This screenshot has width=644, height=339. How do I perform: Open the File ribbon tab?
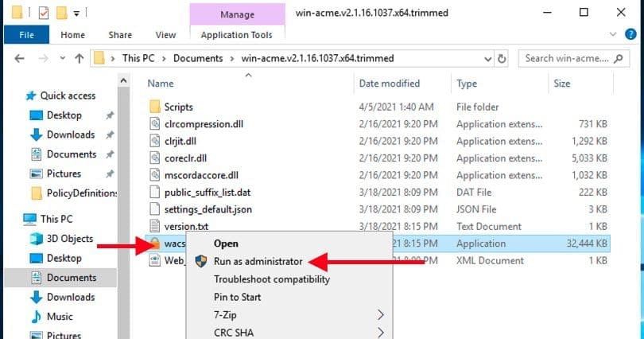[26, 35]
